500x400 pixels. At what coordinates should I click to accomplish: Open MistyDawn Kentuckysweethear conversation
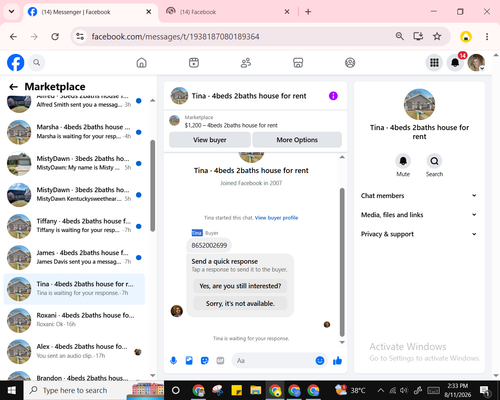click(x=74, y=195)
